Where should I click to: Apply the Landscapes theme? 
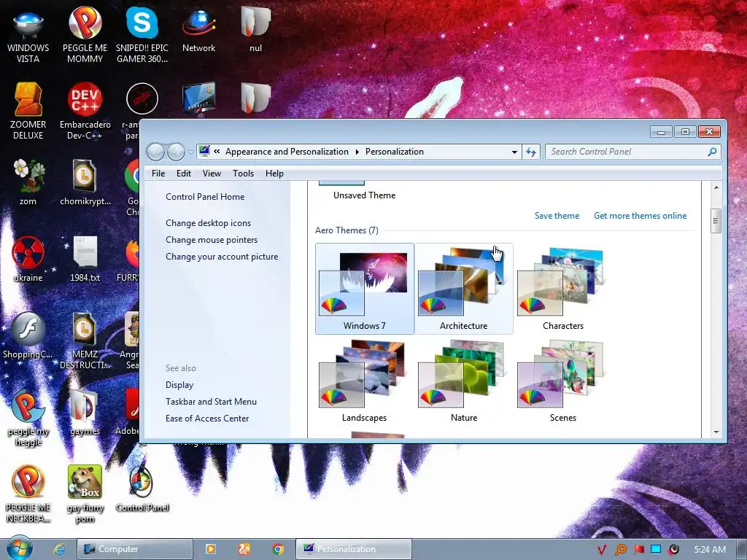click(365, 381)
